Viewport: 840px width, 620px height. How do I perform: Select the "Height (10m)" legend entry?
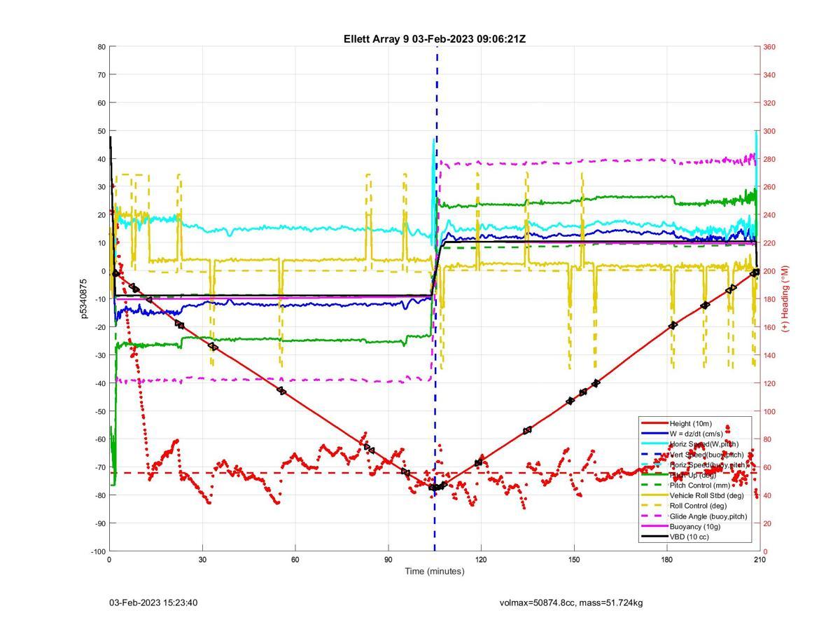[690, 423]
